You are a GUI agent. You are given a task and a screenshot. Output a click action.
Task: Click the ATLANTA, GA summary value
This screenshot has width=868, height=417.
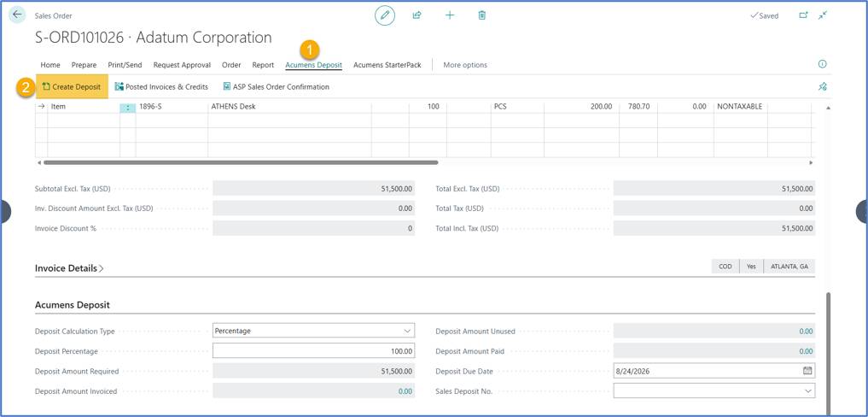point(789,267)
